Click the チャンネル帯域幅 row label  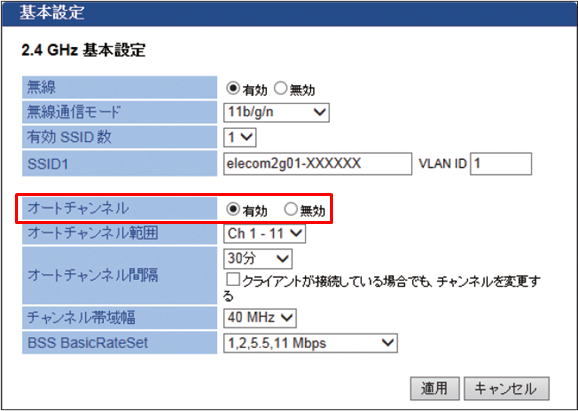[119, 318]
